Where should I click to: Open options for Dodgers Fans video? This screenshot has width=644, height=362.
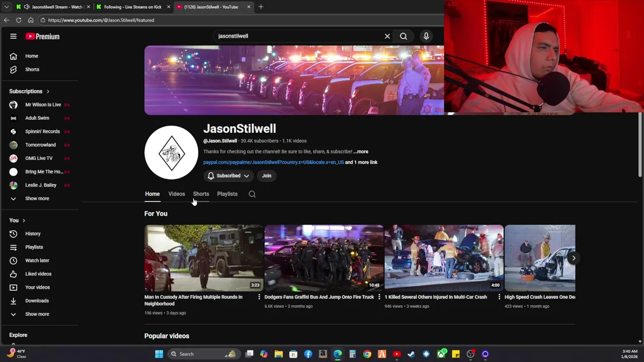pos(379,297)
